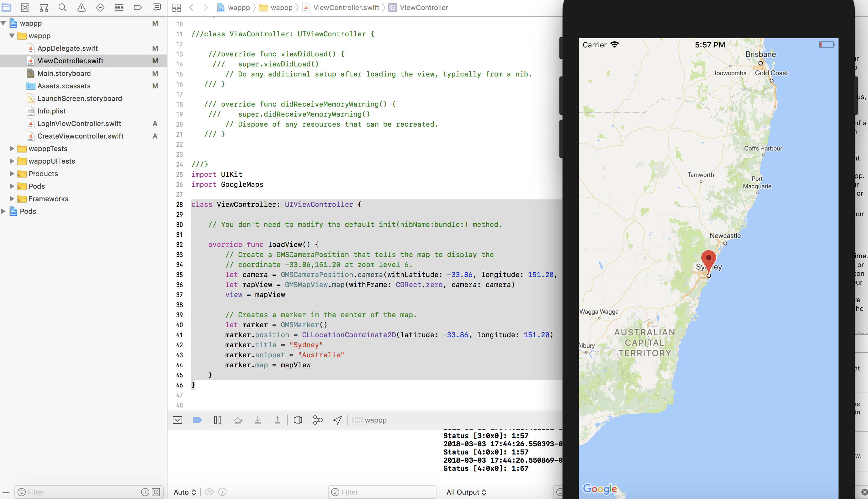Click the Step over debug icon
Viewport: 868px width, 499px height.
tap(238, 420)
